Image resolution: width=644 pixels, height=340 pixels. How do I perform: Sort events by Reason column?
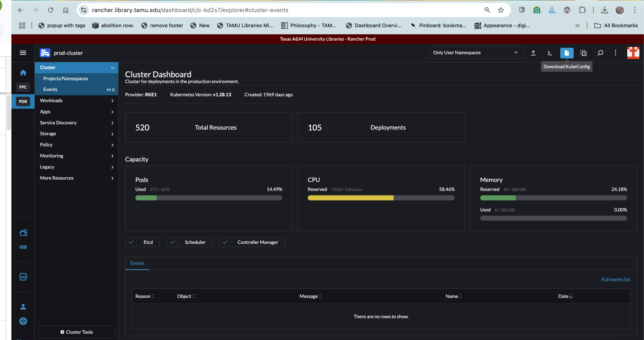tap(145, 296)
